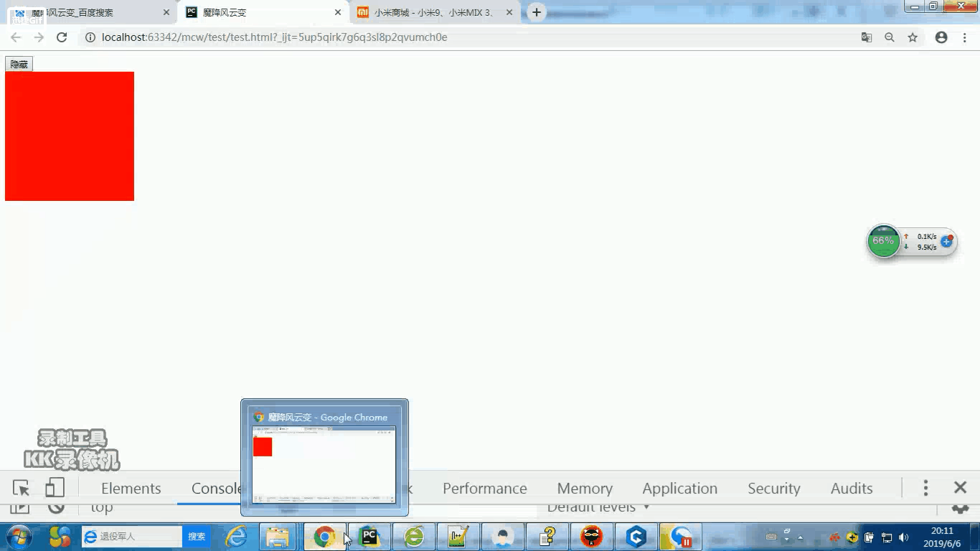Click the 退役军人 taskbar search box
This screenshot has width=980, height=551.
pyautogui.click(x=132, y=537)
